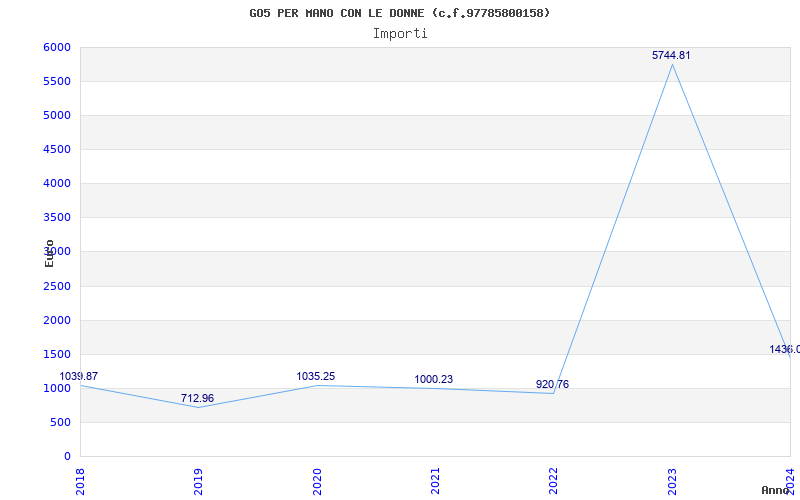Select the 5744.81 data label
Image resolution: width=800 pixels, height=500 pixels.
coord(671,55)
